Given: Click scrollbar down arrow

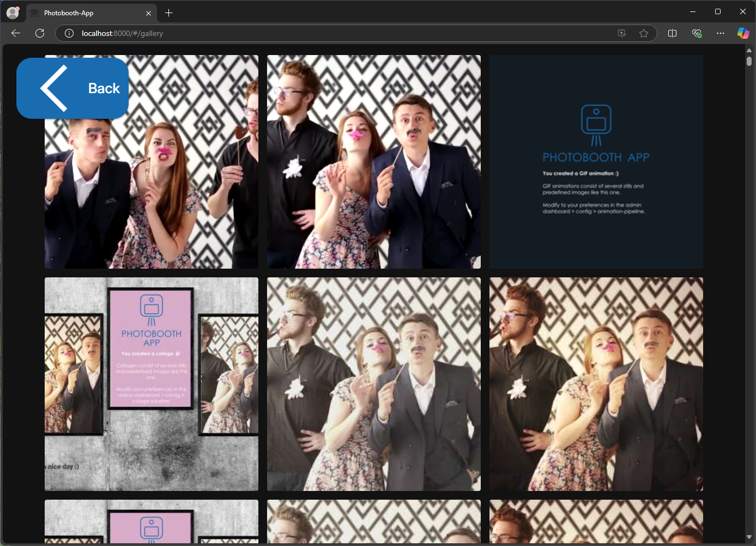Looking at the screenshot, I should tap(749, 537).
